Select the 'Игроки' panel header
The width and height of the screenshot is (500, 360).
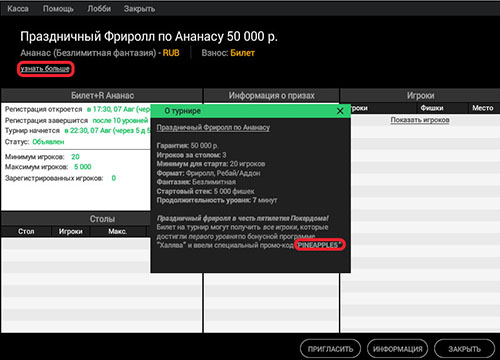pos(420,96)
